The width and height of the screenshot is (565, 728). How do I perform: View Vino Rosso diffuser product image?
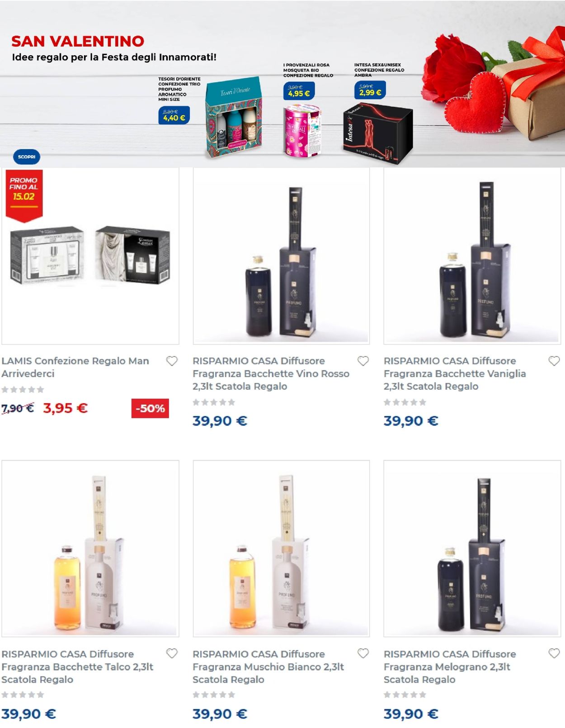[x=281, y=256]
